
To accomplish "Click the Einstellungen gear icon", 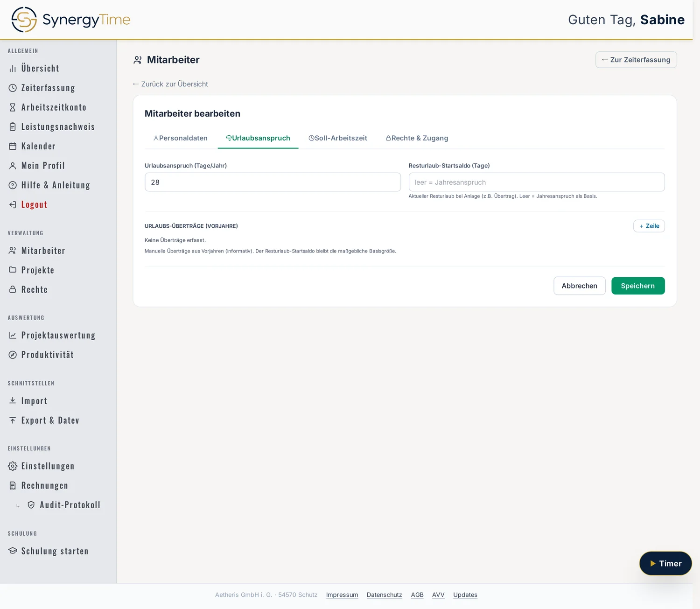I will [13, 466].
